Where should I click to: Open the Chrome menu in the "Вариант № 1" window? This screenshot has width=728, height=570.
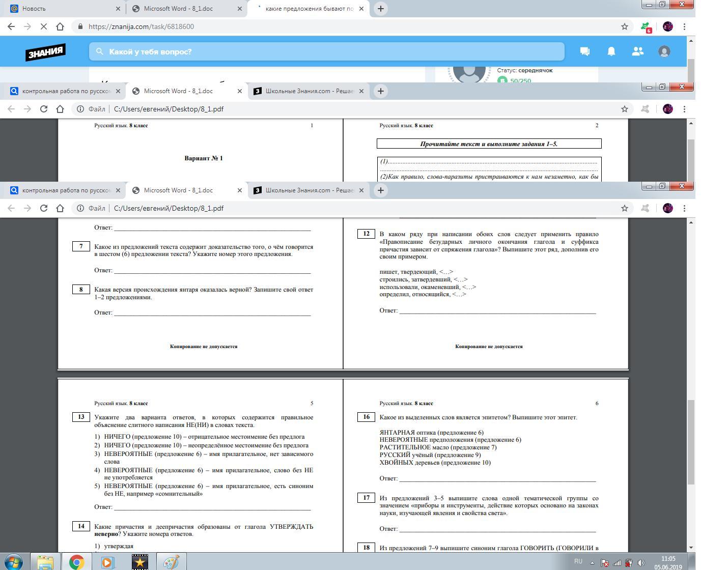[x=684, y=109]
